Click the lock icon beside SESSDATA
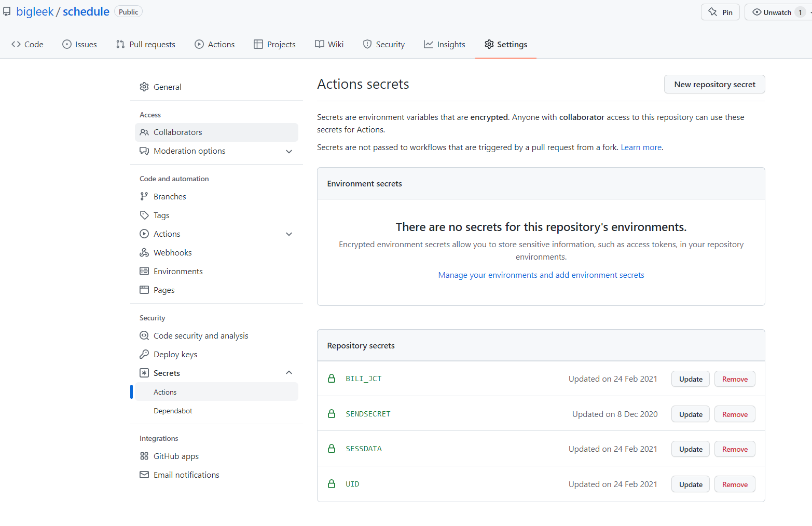 click(x=332, y=449)
